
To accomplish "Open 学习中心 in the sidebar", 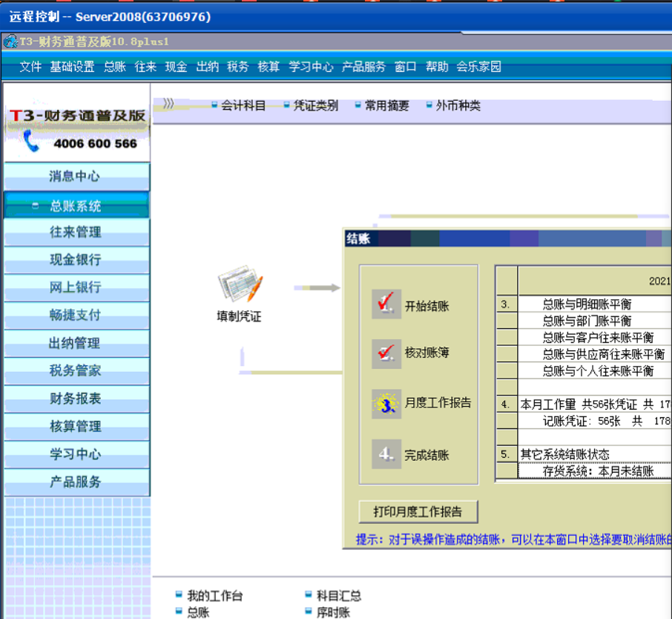I will click(76, 453).
